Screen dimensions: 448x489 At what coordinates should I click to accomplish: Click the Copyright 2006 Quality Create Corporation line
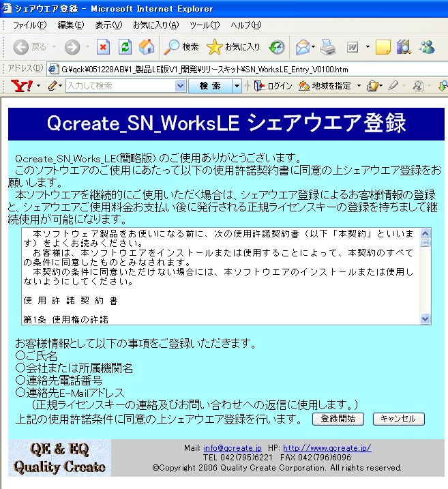[x=277, y=468]
